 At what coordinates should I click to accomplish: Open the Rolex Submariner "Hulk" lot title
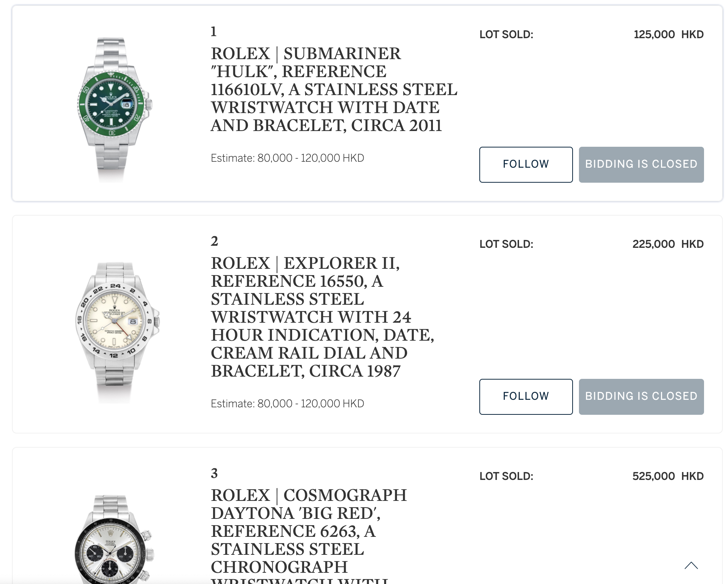333,89
